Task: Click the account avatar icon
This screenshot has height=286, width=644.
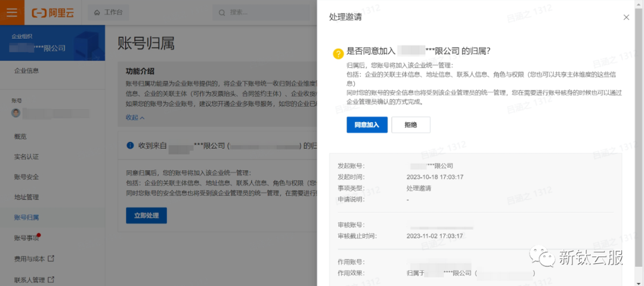Action: click(x=16, y=113)
